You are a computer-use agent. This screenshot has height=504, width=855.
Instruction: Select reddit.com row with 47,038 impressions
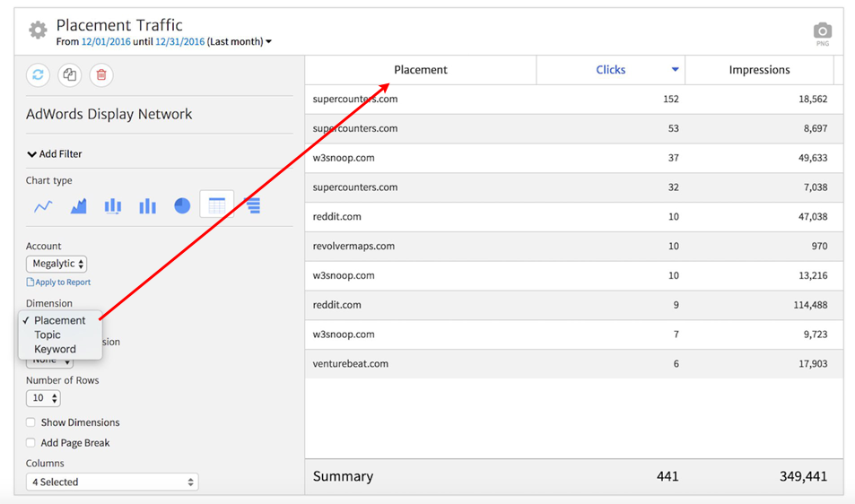coord(573,217)
